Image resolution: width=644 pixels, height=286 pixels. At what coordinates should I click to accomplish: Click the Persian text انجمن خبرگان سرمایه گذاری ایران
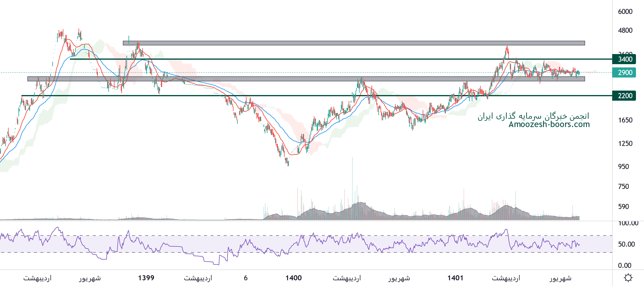533,116
